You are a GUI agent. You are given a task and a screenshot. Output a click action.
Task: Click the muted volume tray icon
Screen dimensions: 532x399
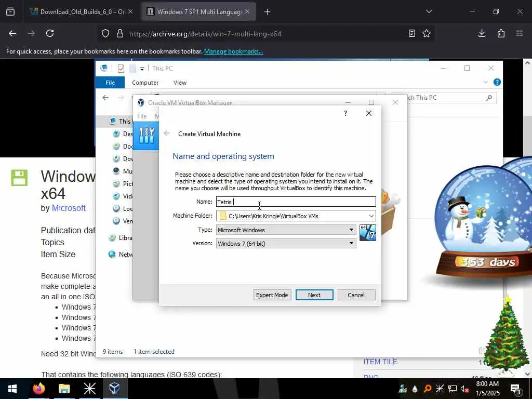pos(464,389)
